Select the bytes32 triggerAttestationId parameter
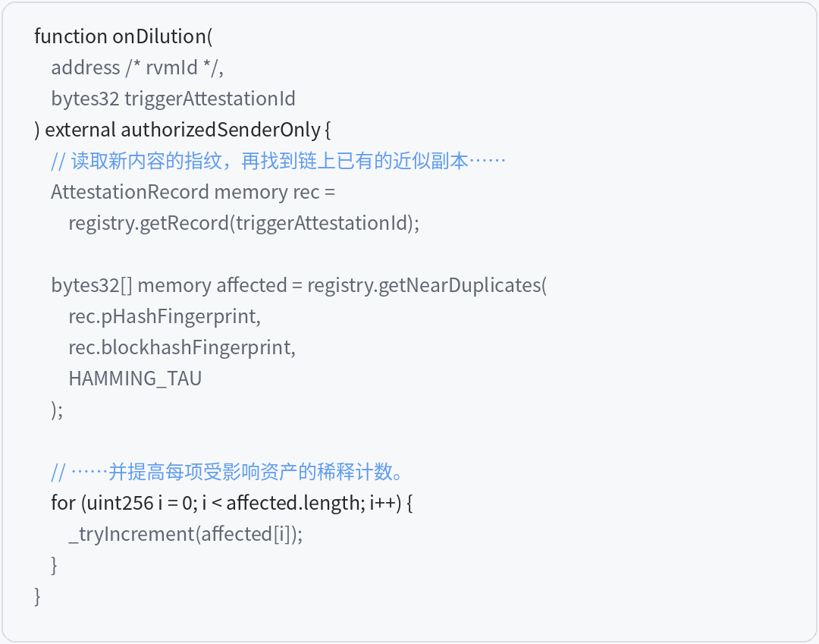This screenshot has width=819, height=644. [174, 99]
